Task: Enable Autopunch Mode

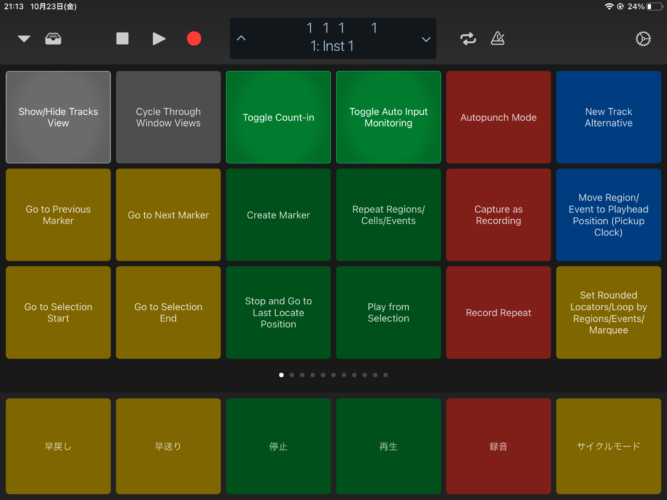Action: pos(498,118)
